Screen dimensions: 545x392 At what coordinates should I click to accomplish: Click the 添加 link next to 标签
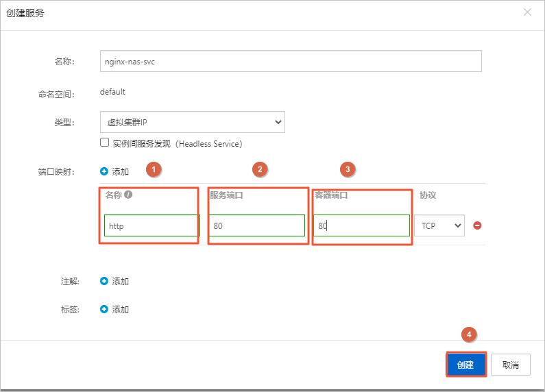120,309
